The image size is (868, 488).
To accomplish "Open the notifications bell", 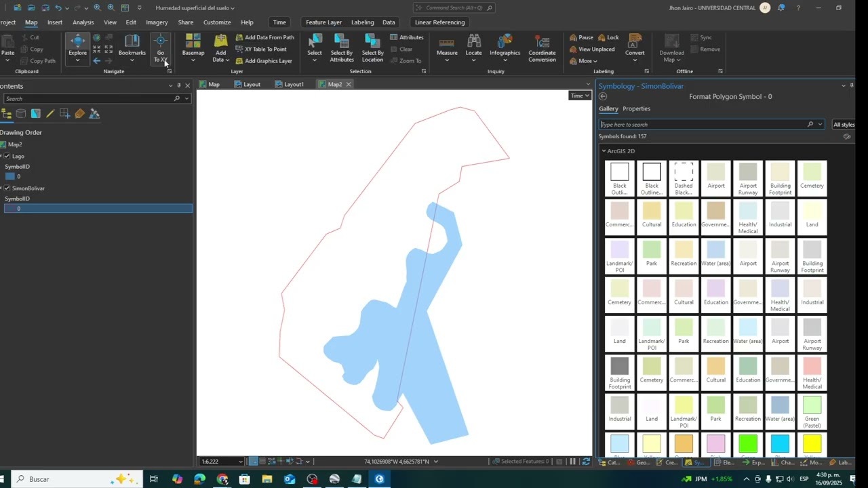I will [781, 7].
